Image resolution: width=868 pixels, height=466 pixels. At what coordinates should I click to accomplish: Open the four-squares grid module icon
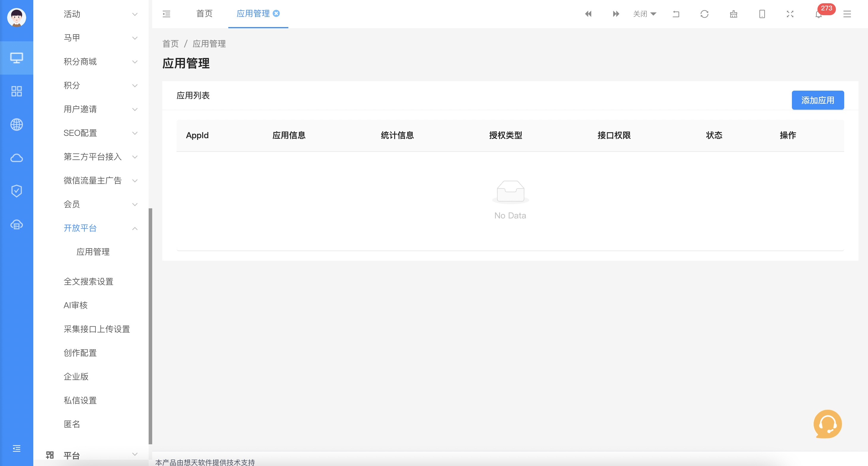[17, 91]
